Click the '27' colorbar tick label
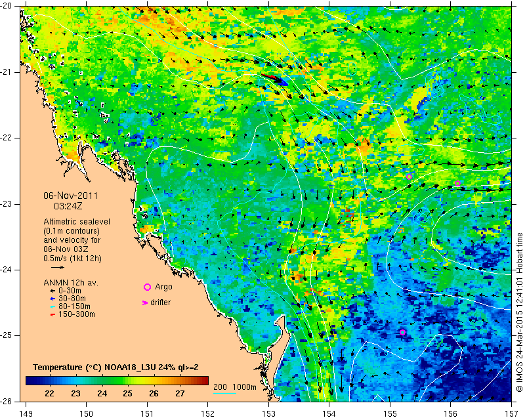525x420 pixels. click(180, 393)
